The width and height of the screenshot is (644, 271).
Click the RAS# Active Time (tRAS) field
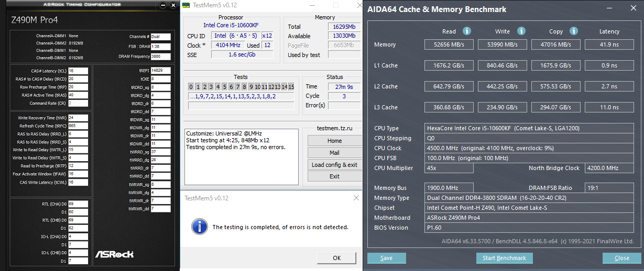tap(78, 95)
